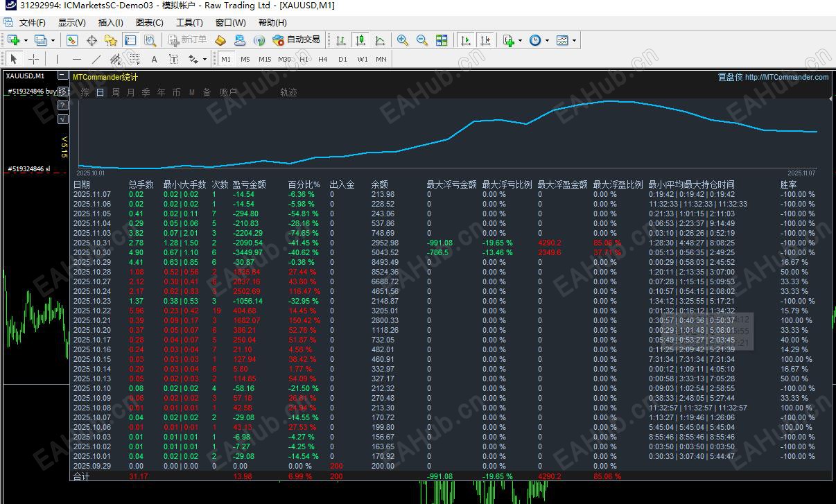Click 新订单 new order button

(x=187, y=40)
